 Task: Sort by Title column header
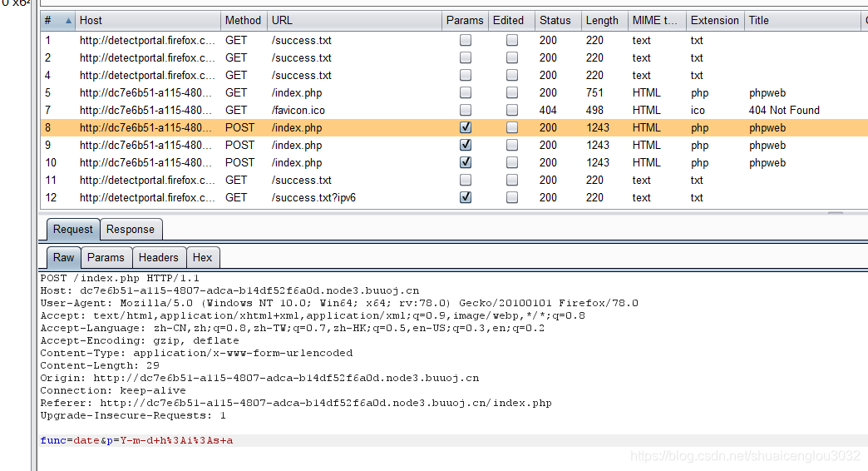802,21
